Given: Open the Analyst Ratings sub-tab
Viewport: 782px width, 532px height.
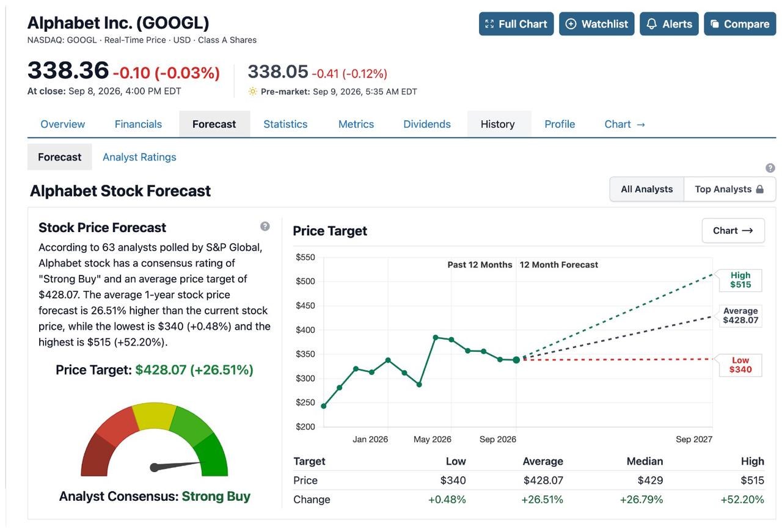Looking at the screenshot, I should click(139, 157).
